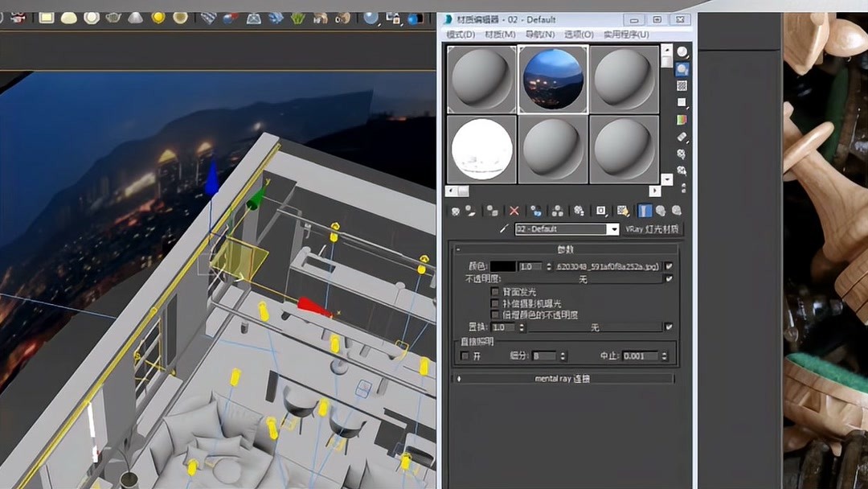Click the red Reset Map to Default icon
The height and width of the screenshot is (489, 868).
point(514,211)
